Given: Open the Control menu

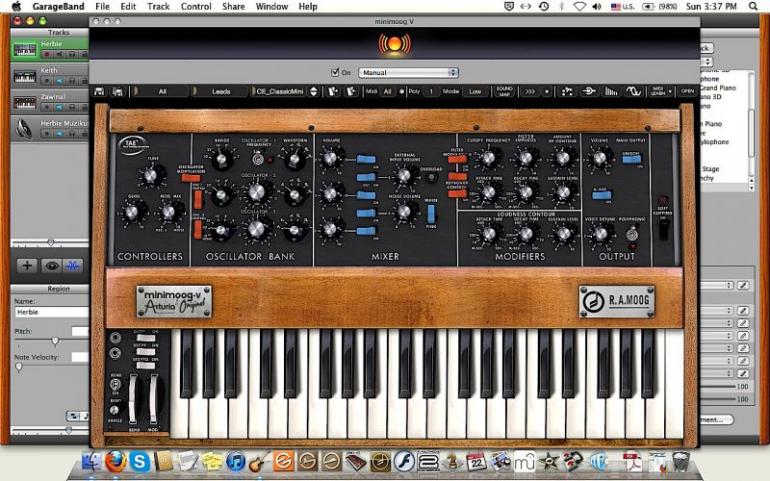Looking at the screenshot, I should point(196,6).
